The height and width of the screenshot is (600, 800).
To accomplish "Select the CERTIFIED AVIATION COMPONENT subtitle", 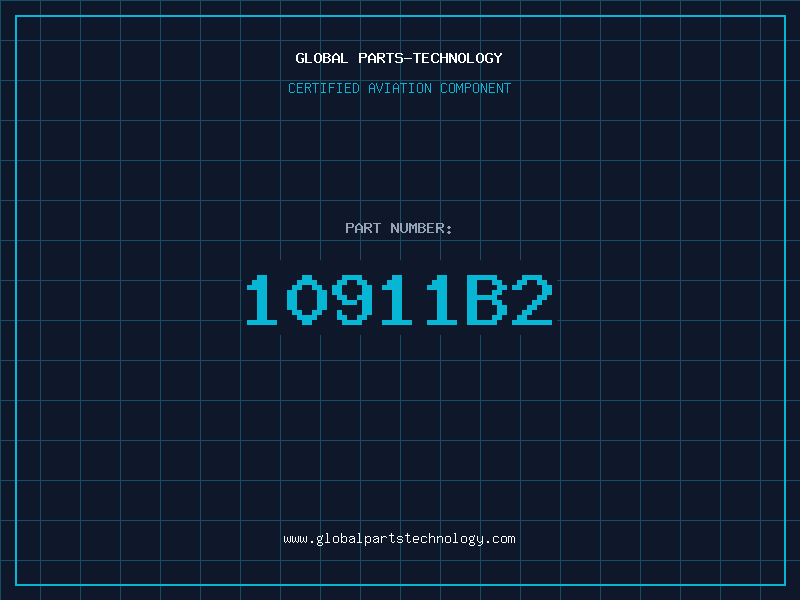I will (399, 88).
